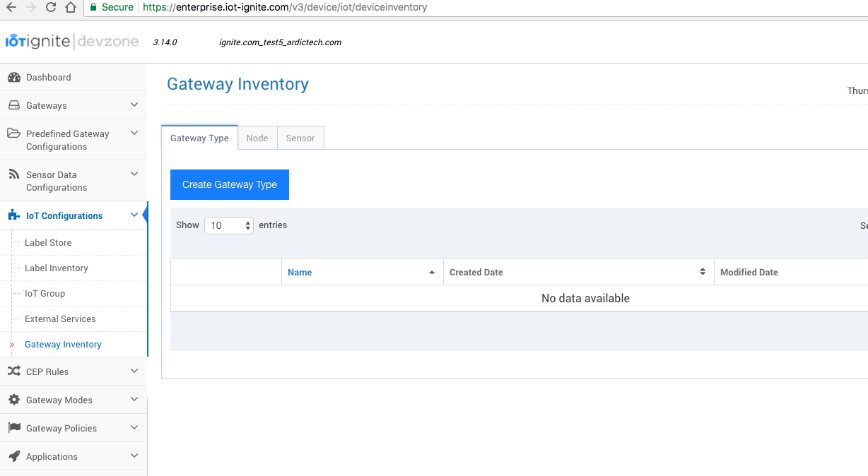Click the browser address bar

coord(283,8)
